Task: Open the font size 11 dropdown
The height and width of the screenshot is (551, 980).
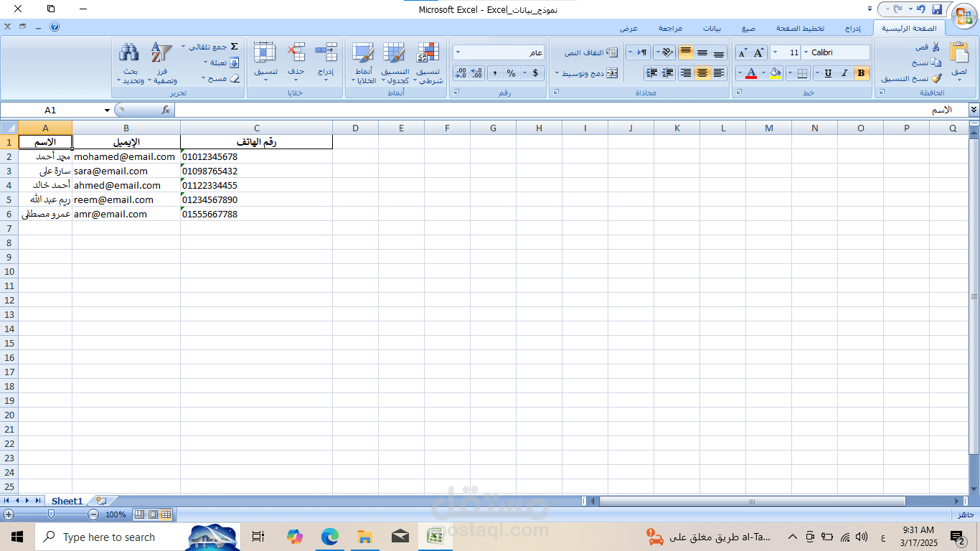Action: (x=775, y=52)
